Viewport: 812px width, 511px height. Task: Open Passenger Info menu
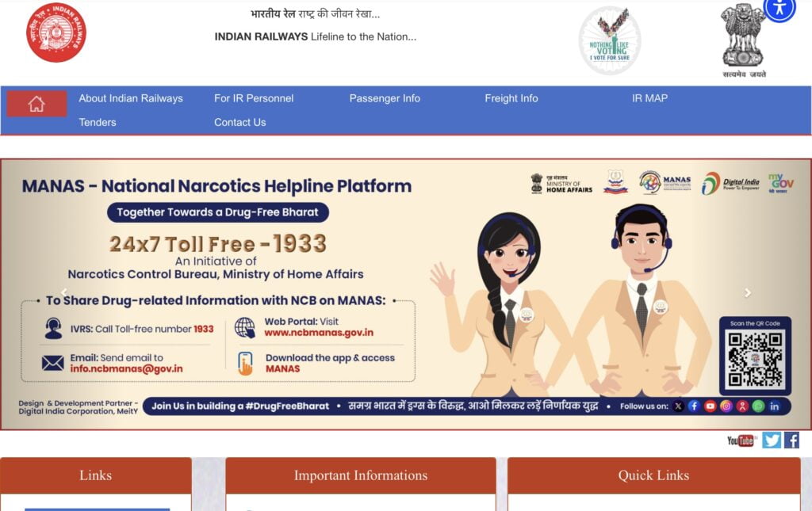coord(385,98)
